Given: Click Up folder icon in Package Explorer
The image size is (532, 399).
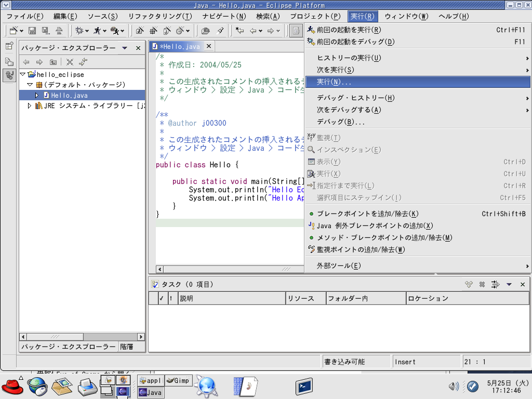Looking at the screenshot, I should coord(53,62).
